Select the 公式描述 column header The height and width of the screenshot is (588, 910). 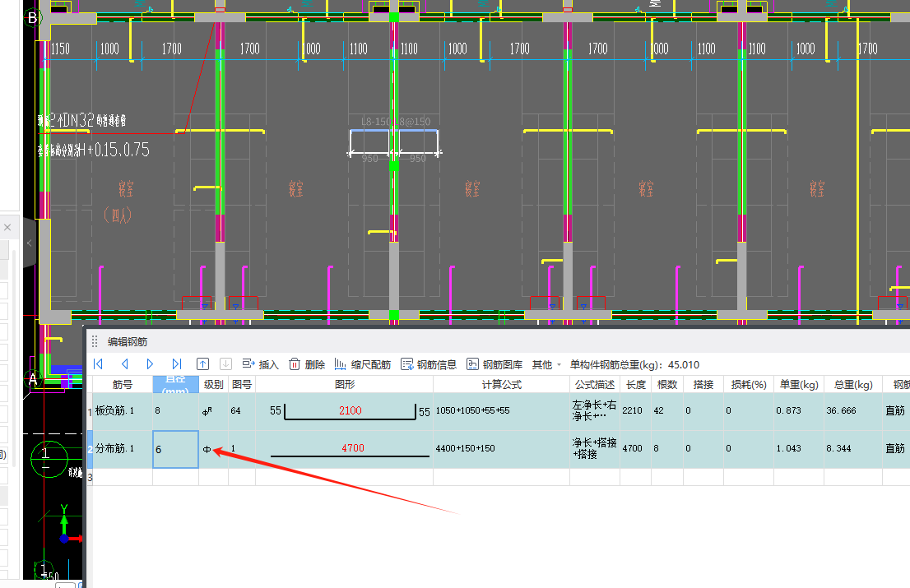tap(595, 385)
